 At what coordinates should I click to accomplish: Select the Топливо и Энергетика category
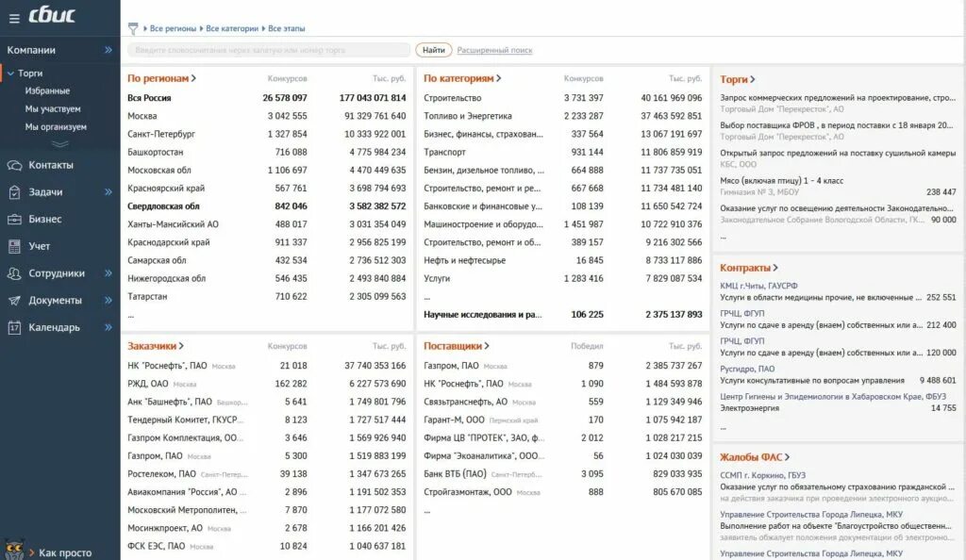coord(562,116)
